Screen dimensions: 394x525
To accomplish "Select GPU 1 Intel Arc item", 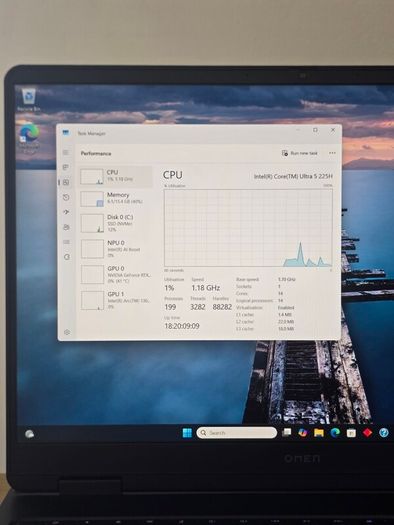I will [116, 300].
